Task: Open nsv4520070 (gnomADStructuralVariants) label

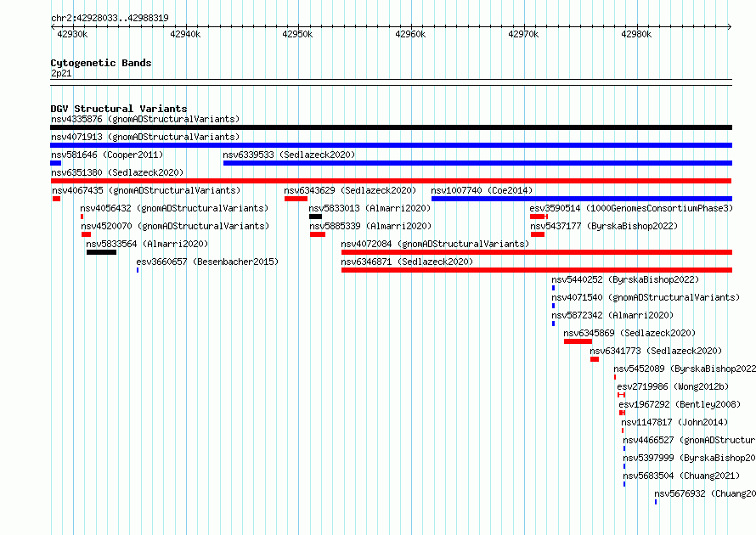Action: click(175, 226)
